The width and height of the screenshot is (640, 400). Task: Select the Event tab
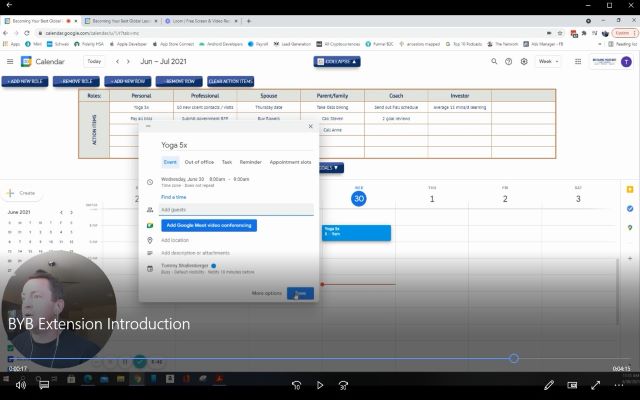tap(170, 162)
